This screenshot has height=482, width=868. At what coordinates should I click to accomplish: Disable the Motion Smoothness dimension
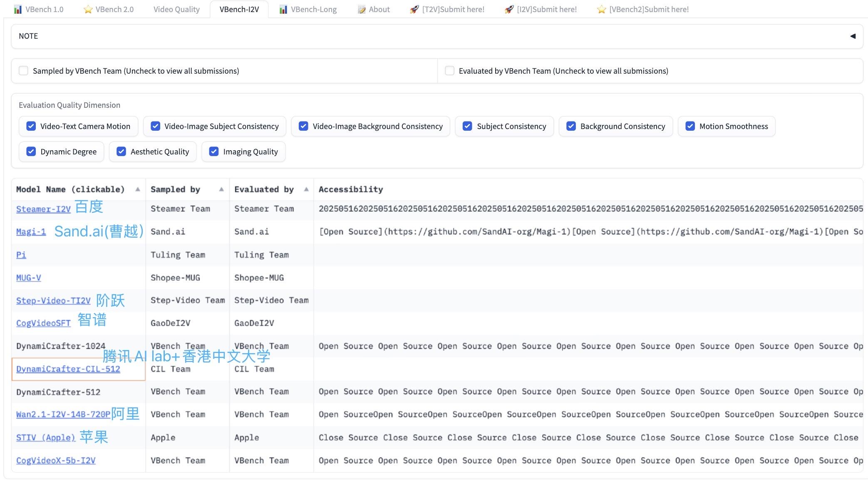point(690,126)
